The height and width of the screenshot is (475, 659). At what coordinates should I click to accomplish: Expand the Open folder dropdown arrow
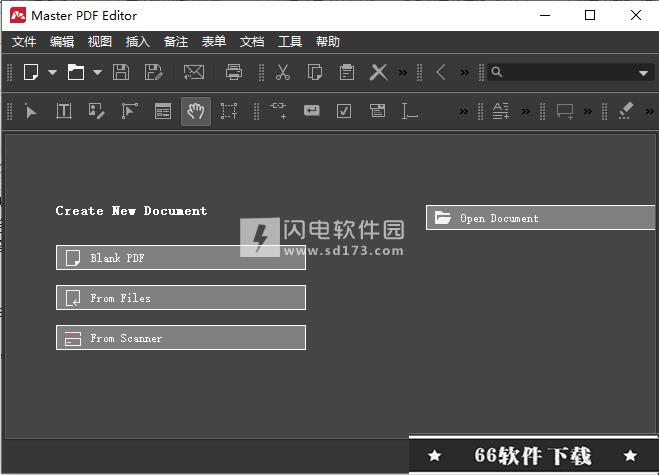click(x=97, y=72)
